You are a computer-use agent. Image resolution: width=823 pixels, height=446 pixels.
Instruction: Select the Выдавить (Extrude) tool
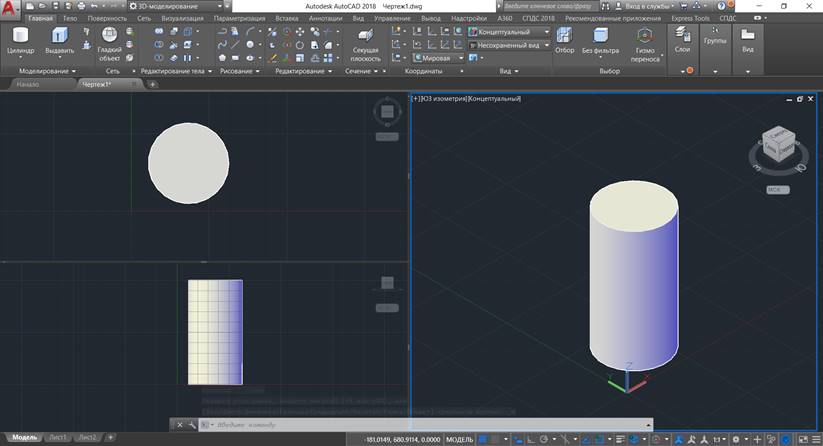coord(59,36)
